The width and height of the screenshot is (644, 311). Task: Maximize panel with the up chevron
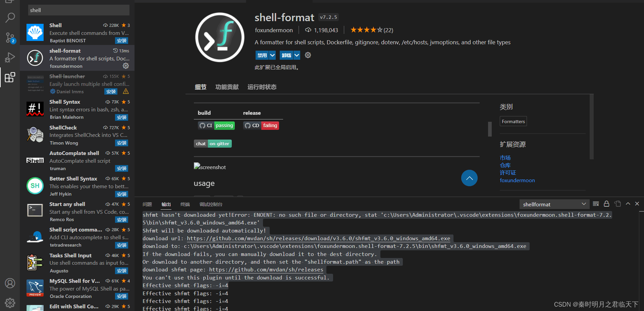click(x=628, y=204)
